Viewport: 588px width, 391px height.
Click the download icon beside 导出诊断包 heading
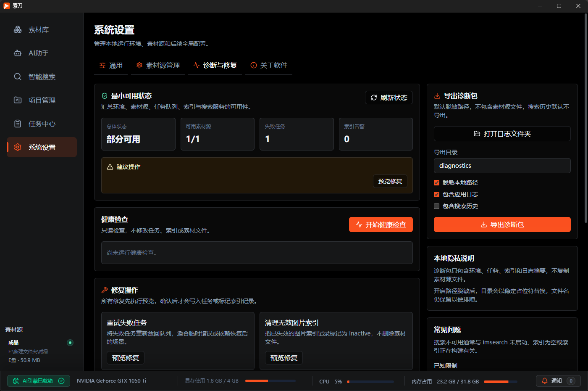[x=437, y=96]
